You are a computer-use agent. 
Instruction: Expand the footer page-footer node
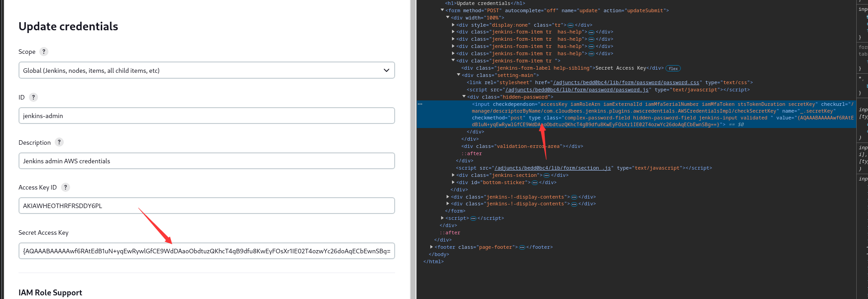coord(431,247)
